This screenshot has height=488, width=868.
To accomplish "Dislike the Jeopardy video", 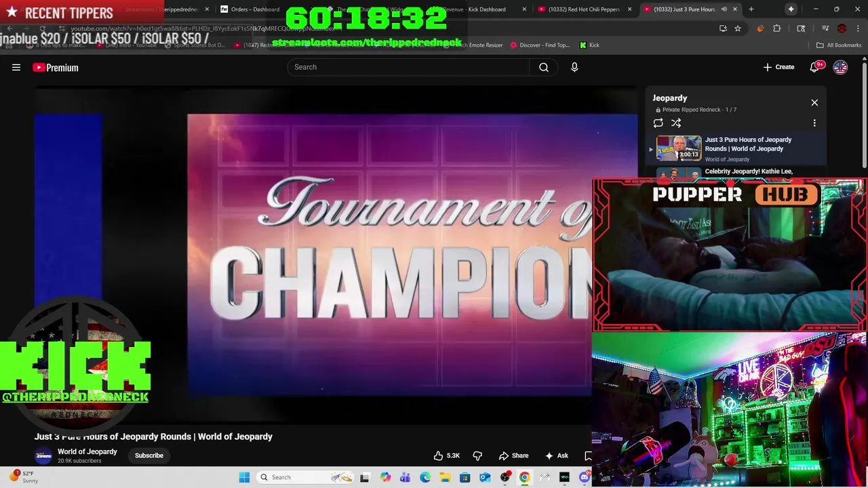I will pos(477,455).
